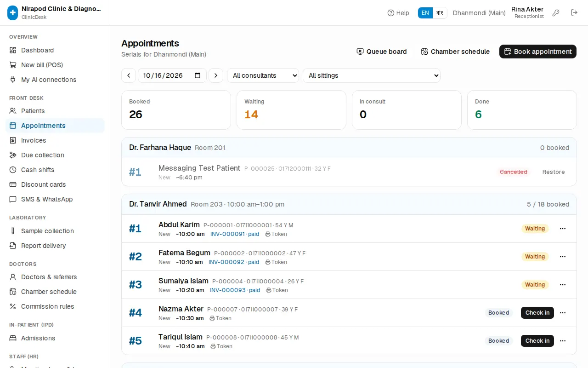This screenshot has height=368, width=588.
Task: Go to next day arrow
Action: (216, 75)
